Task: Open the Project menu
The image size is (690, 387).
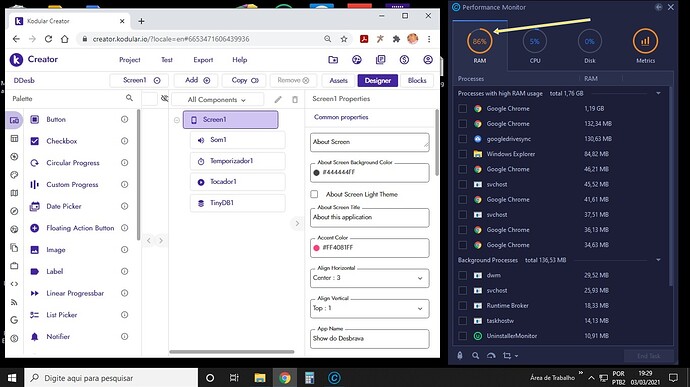Action: [129, 59]
